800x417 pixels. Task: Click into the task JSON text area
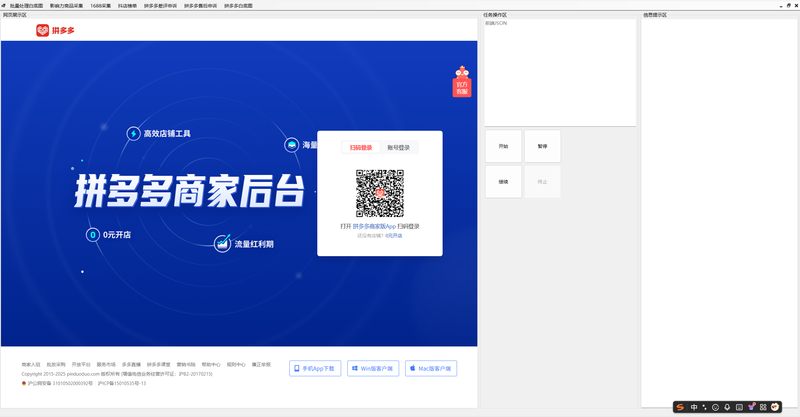click(x=560, y=72)
